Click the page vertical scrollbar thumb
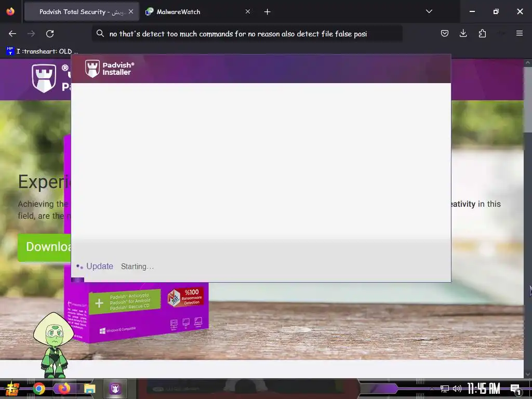The width and height of the screenshot is (532, 399). point(528,100)
